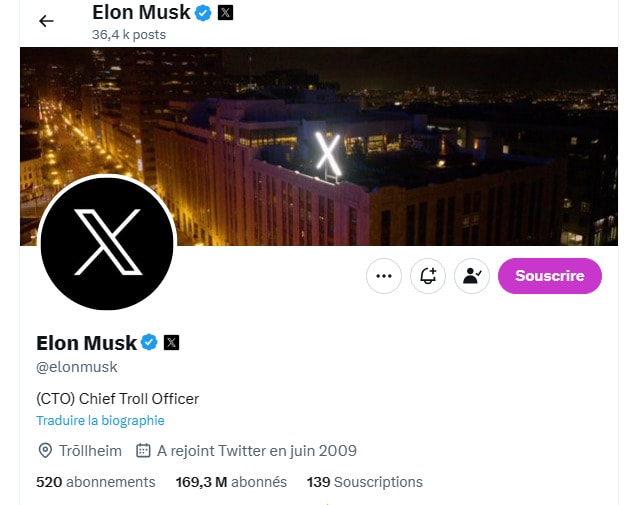Click the location pin icon
Viewport: 635px width, 505px height.
click(44, 451)
